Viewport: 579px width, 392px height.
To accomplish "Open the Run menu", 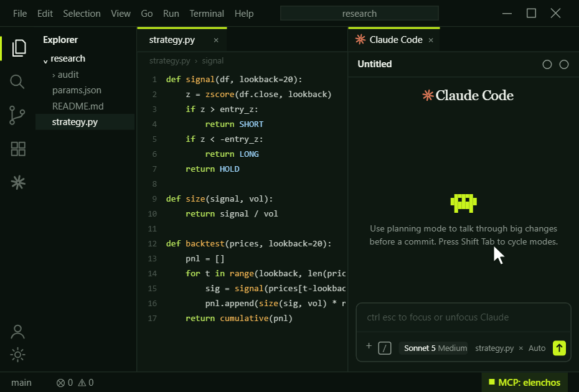I will pyautogui.click(x=171, y=14).
